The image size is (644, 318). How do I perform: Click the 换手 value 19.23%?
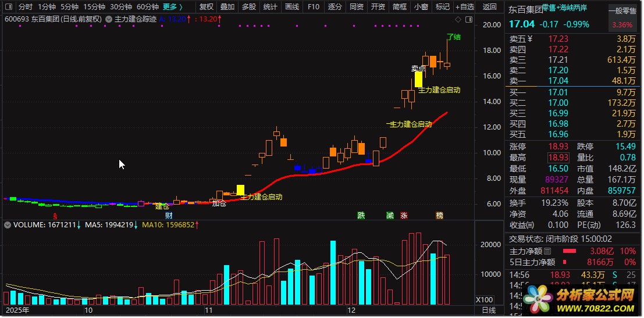[x=554, y=203]
